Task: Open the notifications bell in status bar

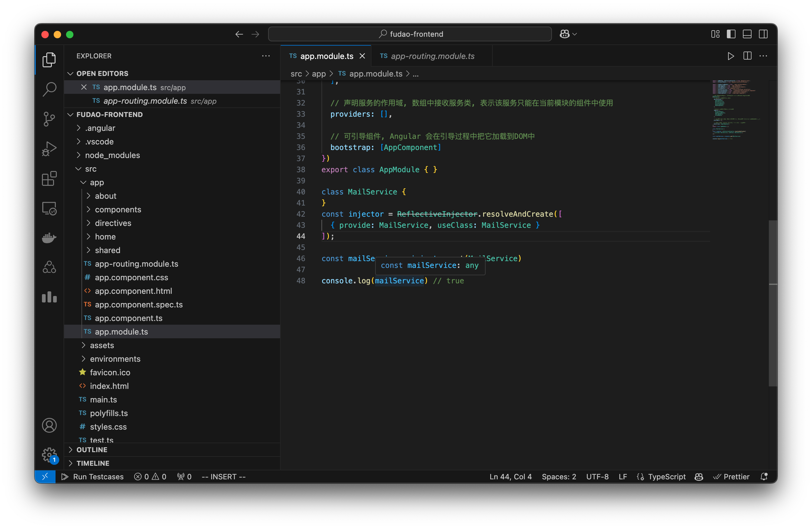Action: tap(764, 477)
